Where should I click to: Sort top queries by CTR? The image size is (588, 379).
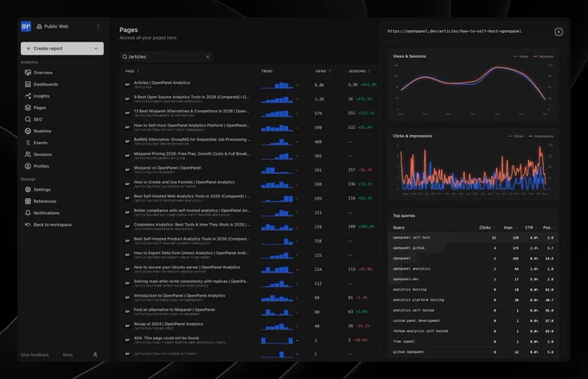click(531, 228)
